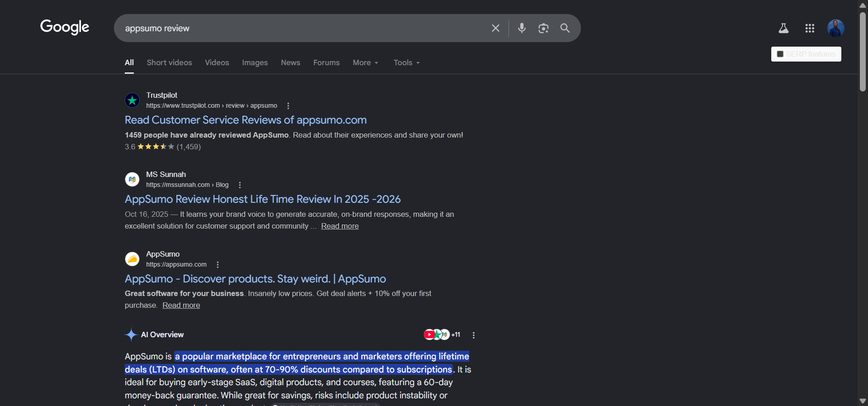
Task: Click Read more under the AppSumo snippet
Action: coord(181,305)
